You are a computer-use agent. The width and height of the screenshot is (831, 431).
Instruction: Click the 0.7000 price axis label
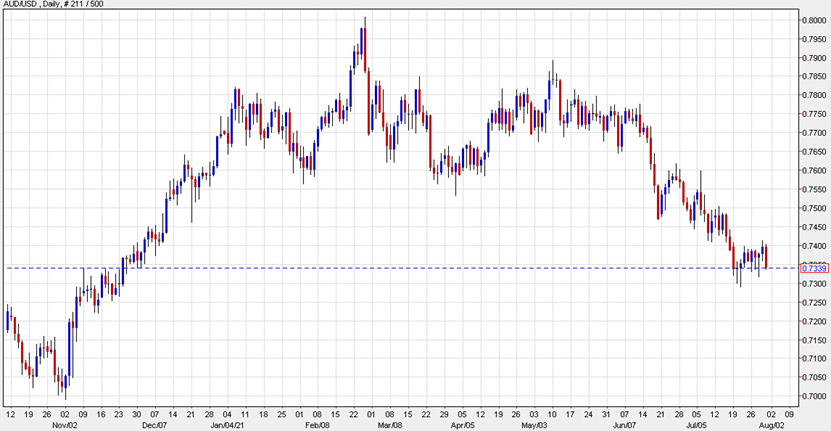pyautogui.click(x=815, y=397)
